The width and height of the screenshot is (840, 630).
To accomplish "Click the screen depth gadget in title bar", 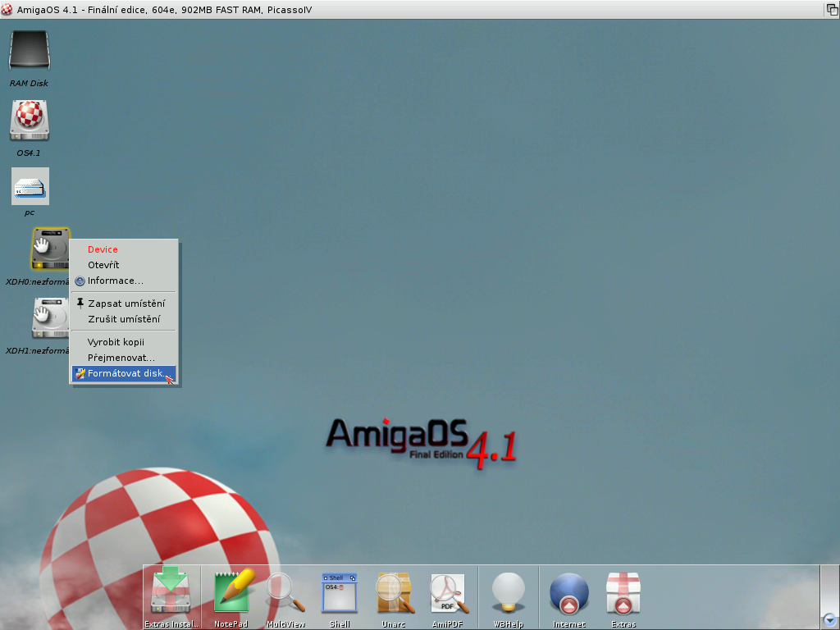I will (832, 10).
